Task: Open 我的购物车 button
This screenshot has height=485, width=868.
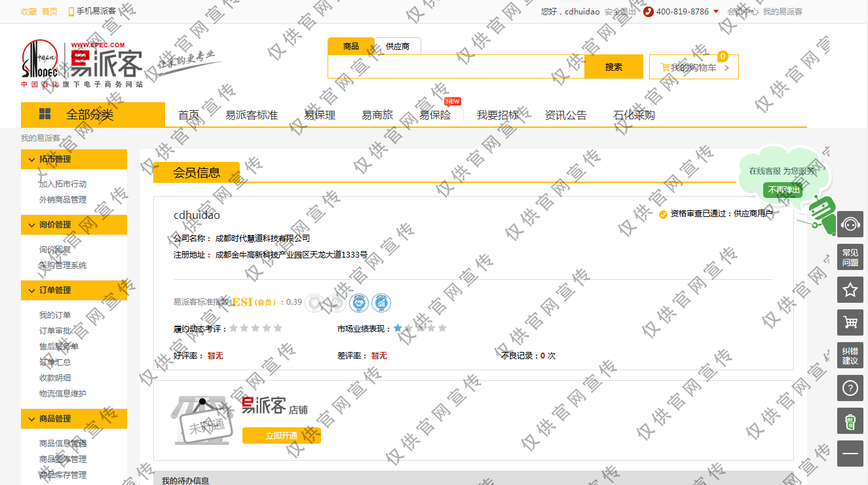Action: point(694,67)
